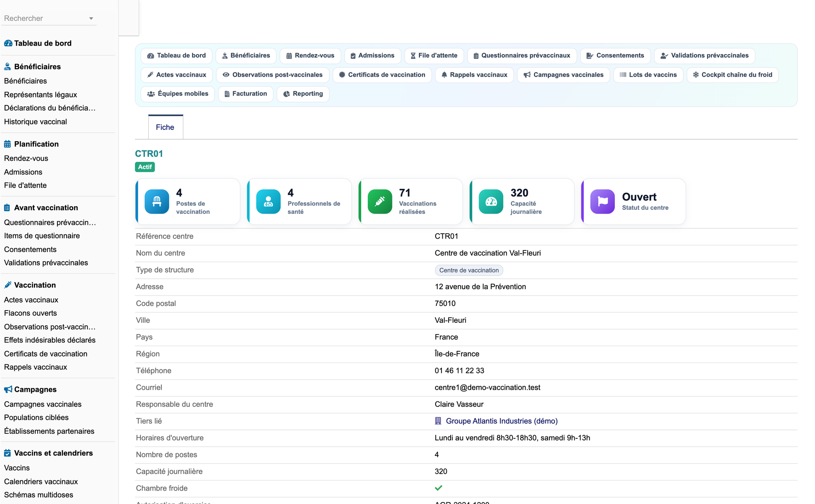Open Observations post-vaccinales shortcut button

point(273,75)
